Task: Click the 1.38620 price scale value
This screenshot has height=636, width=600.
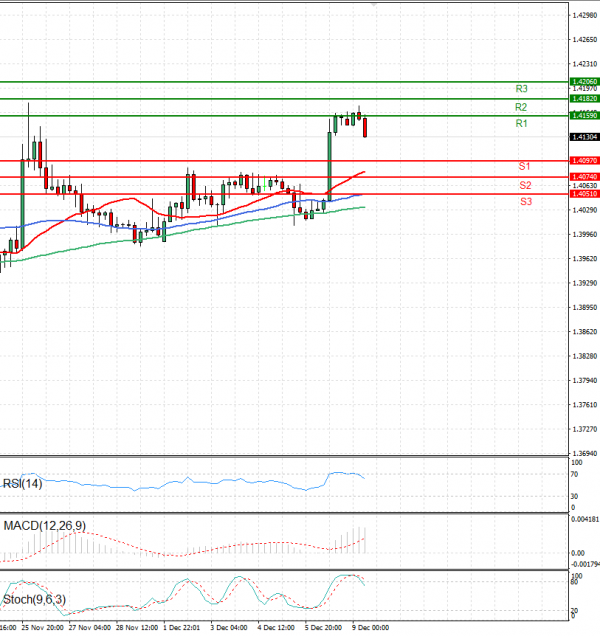Action: (585, 332)
